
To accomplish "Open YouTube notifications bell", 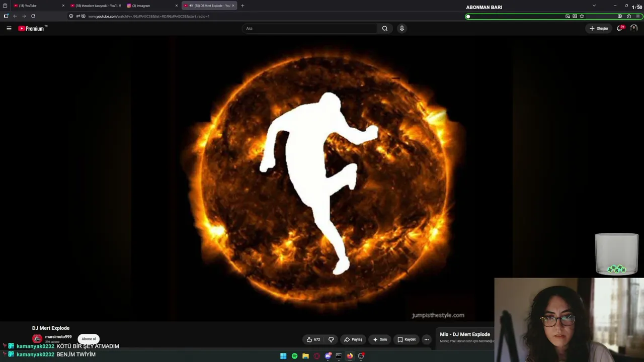I will (620, 29).
